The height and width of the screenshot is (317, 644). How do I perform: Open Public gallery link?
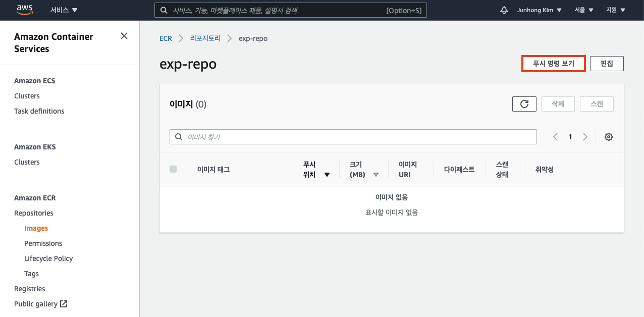[x=36, y=304]
